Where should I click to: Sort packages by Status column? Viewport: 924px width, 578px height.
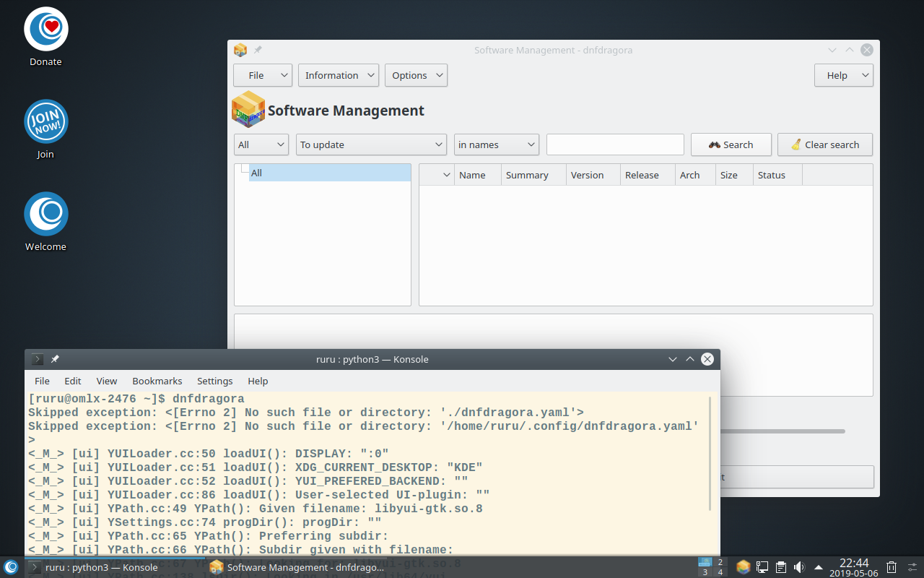(x=777, y=175)
